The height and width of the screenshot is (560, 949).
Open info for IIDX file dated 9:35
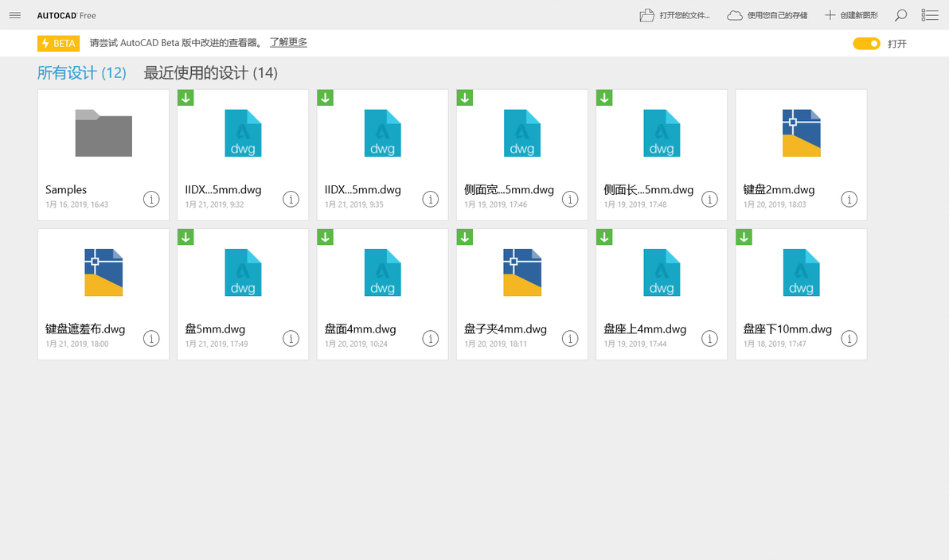pyautogui.click(x=431, y=199)
